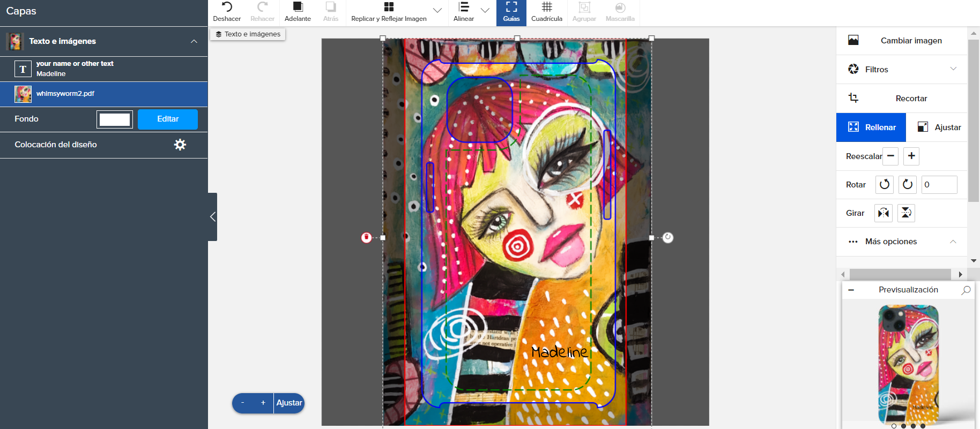This screenshot has height=429, width=980.
Task: Click the Rehacer redo icon
Action: (x=262, y=7)
